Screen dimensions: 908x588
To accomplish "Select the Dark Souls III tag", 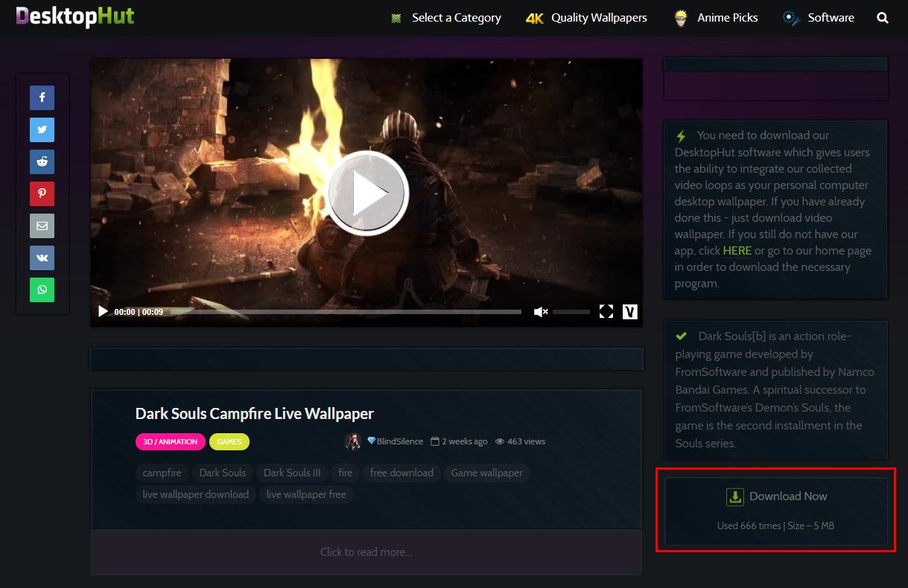I will coord(292,473).
